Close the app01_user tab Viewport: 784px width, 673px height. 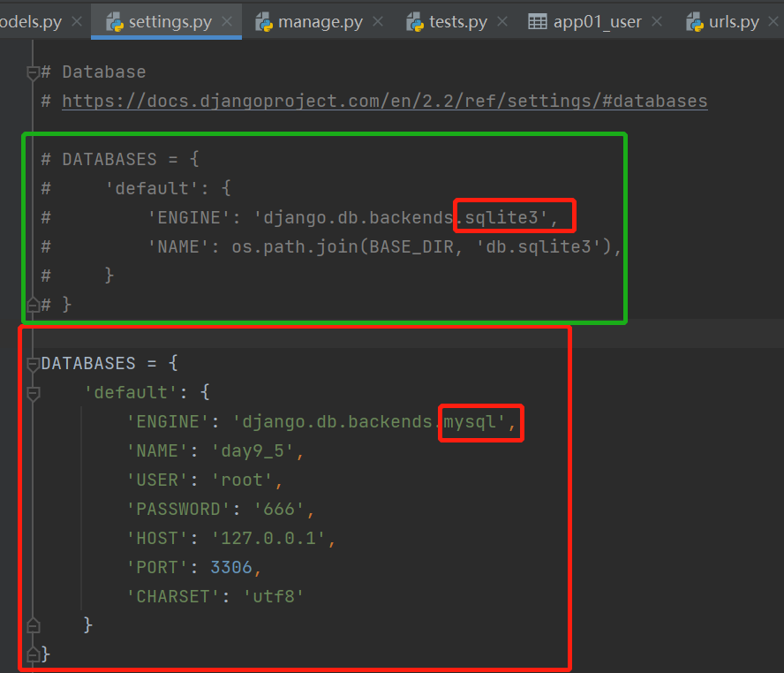pyautogui.click(x=657, y=21)
